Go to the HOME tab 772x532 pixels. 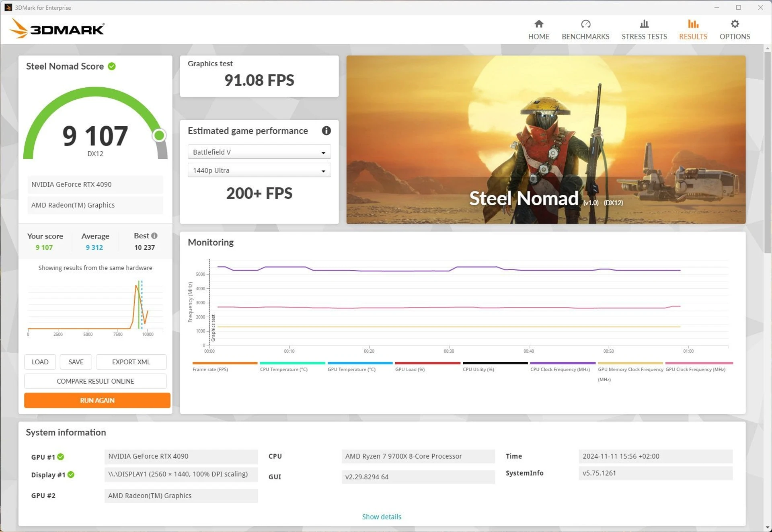tap(539, 30)
